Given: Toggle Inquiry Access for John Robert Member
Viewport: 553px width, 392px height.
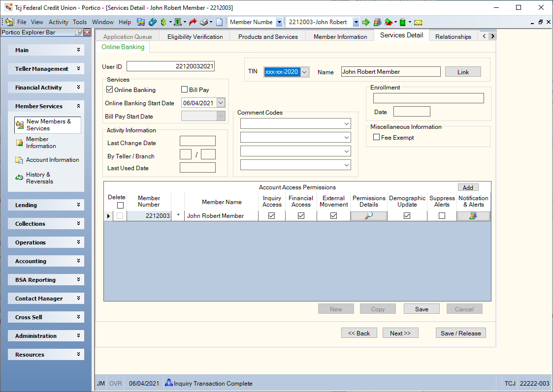Looking at the screenshot, I should (x=271, y=215).
